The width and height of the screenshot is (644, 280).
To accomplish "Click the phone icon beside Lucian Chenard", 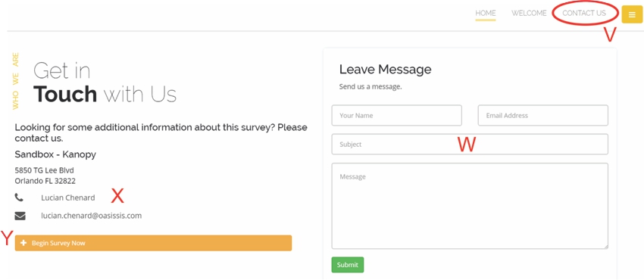I will click(19, 198).
